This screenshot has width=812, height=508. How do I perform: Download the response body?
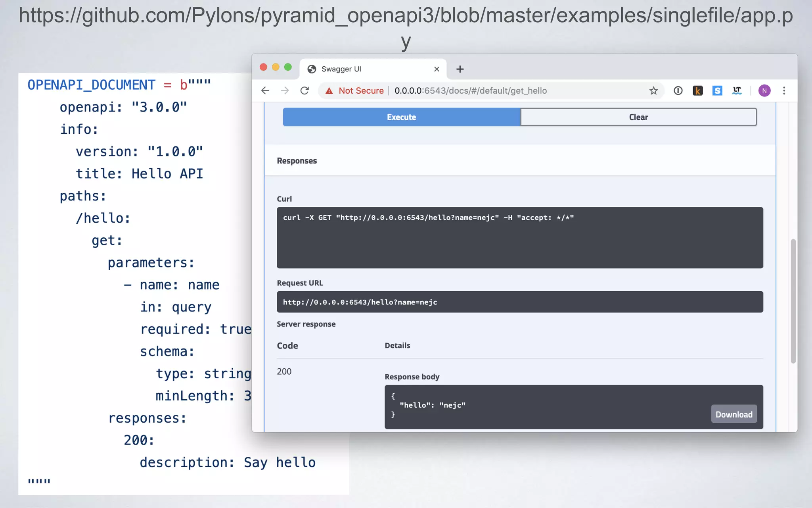tap(734, 414)
